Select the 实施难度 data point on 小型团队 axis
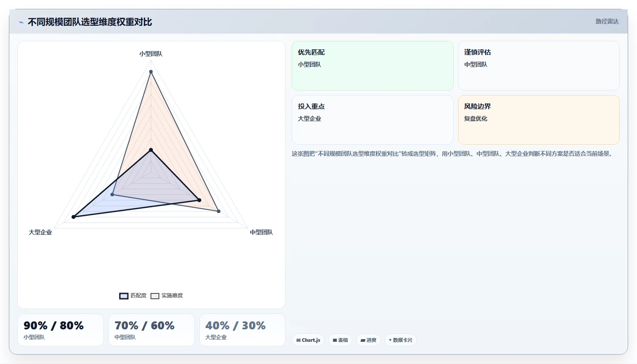This screenshot has height=364, width=637. [x=151, y=71]
